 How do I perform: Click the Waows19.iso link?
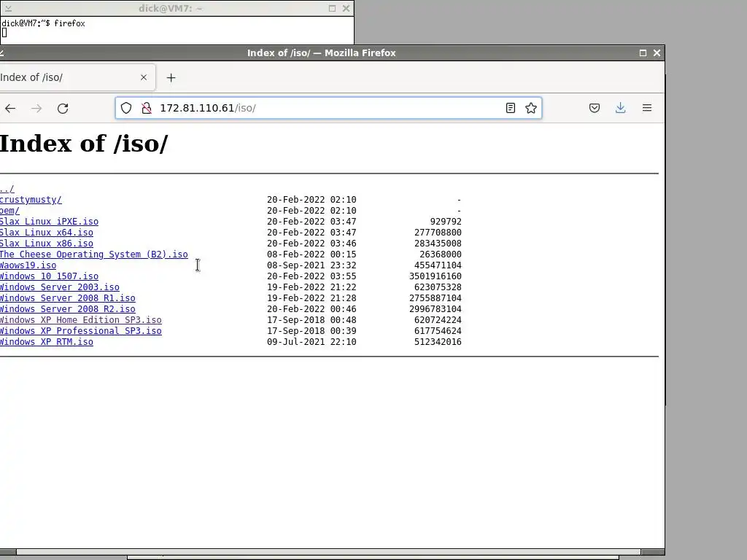pos(28,265)
